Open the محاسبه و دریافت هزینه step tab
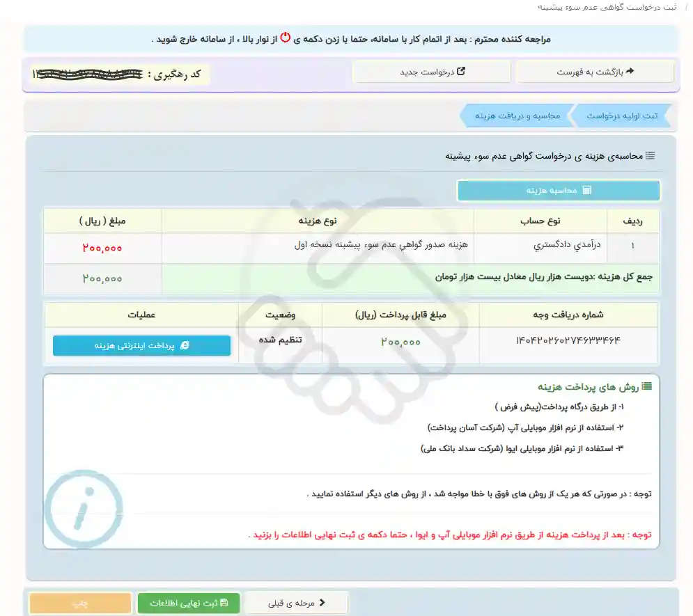Screen dimensions: 693x616 [517, 116]
